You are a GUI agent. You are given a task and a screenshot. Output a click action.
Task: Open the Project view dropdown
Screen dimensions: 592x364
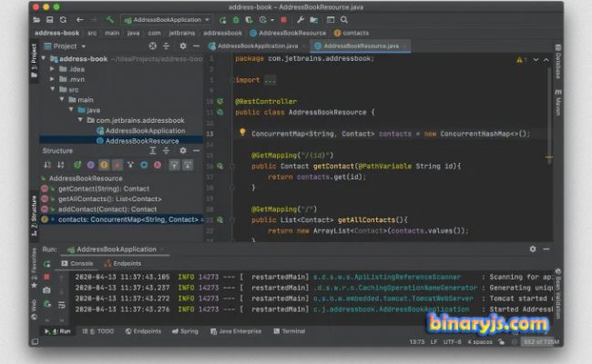(65, 46)
